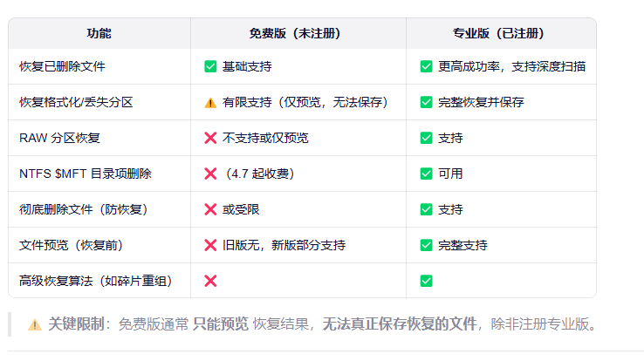Click the red X in the 高级恢复算法 row

pyautogui.click(x=210, y=281)
